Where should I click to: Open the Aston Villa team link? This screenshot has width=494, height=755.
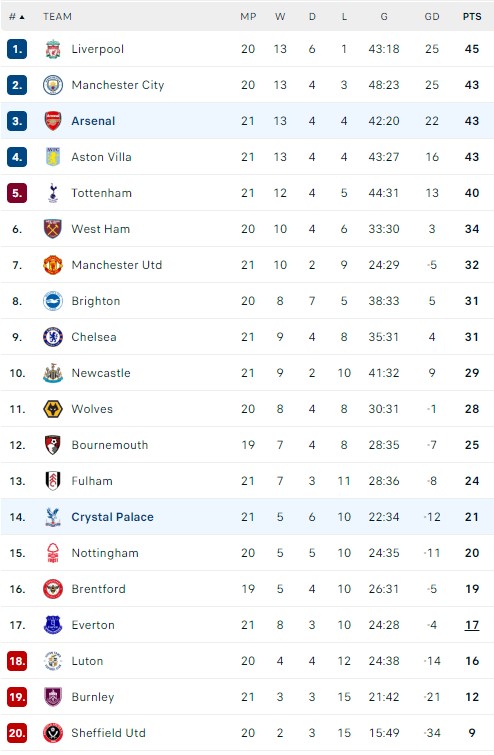tap(102, 157)
